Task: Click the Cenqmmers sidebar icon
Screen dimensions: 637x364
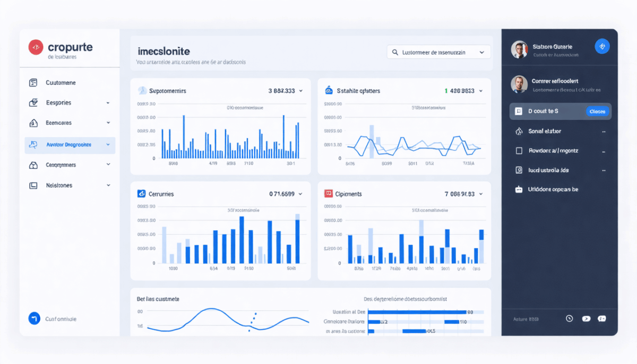Action: (33, 165)
